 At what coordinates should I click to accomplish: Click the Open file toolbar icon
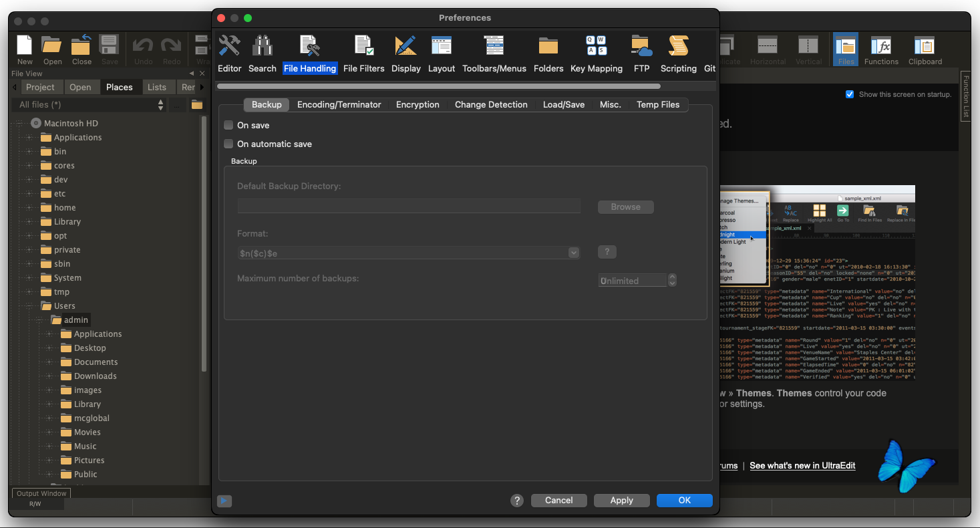point(52,49)
